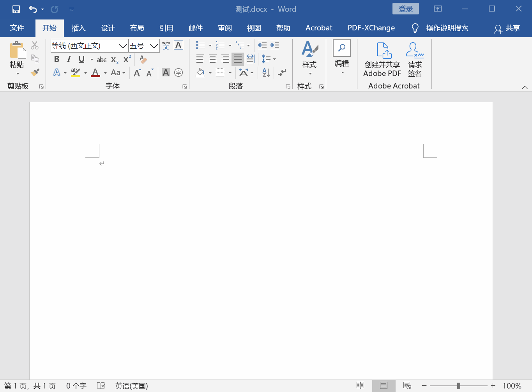Image resolution: width=532 pixels, height=392 pixels.
Task: Apply text effects outlined A icon
Action: (x=57, y=72)
